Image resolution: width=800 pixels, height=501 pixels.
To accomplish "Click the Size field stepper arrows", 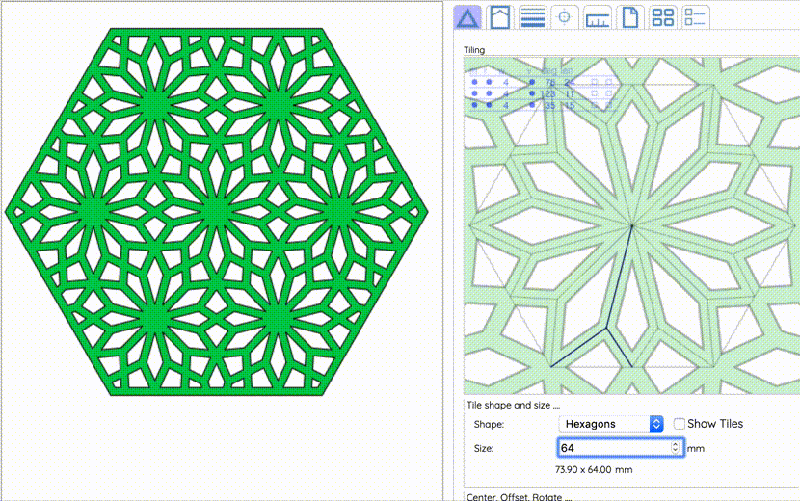I will [677, 448].
